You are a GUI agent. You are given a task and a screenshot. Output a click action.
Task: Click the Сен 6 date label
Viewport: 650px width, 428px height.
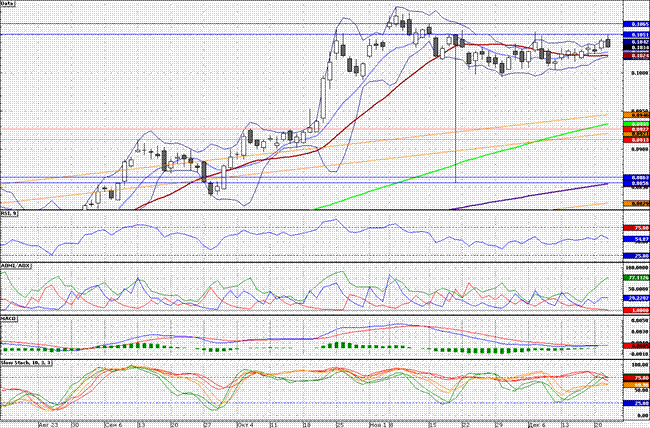[x=113, y=425]
